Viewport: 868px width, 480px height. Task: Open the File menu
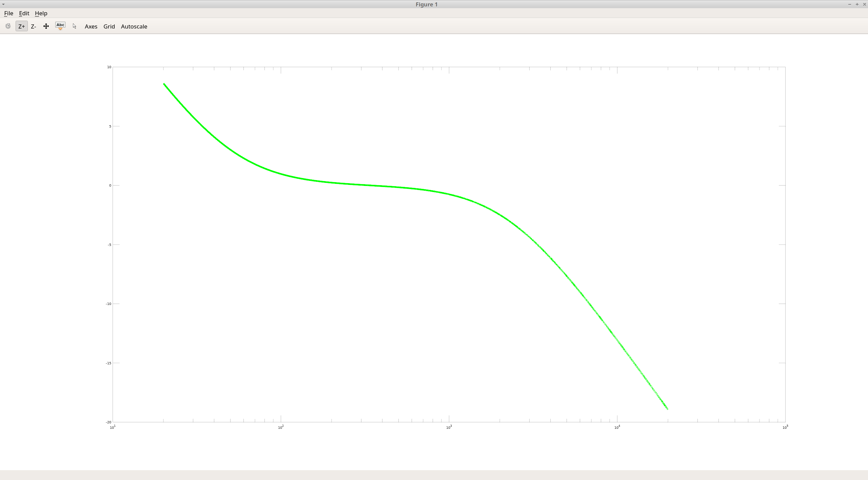pyautogui.click(x=8, y=13)
